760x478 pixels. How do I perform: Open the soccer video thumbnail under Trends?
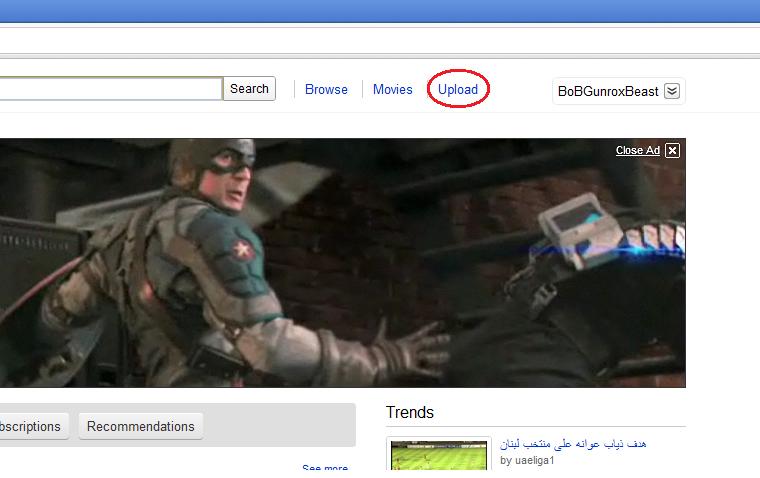pyautogui.click(x=440, y=456)
